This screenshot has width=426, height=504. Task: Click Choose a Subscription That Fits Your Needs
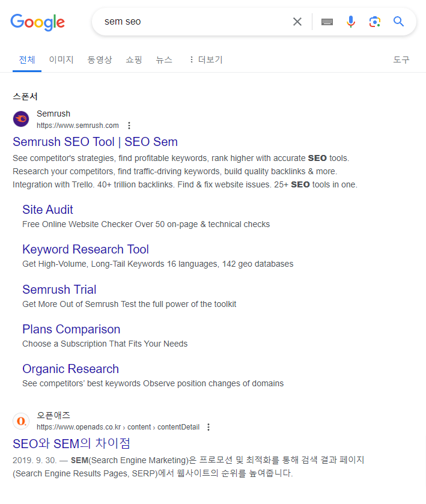(105, 344)
